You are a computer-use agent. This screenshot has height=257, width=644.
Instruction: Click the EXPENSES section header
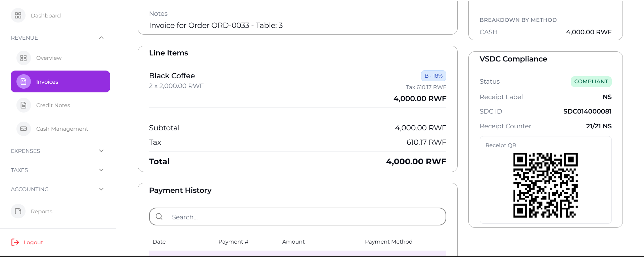[26, 151]
